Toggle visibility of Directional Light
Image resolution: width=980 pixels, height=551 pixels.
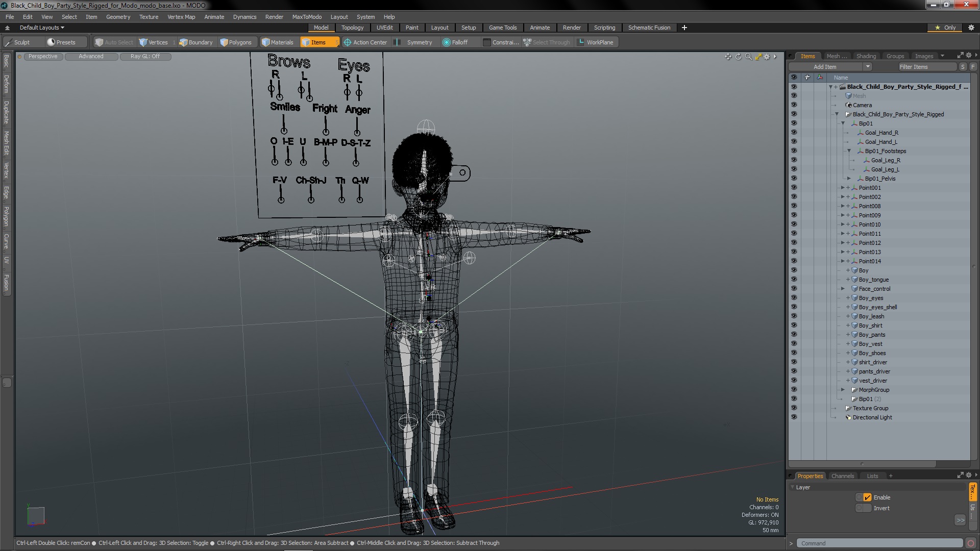794,417
